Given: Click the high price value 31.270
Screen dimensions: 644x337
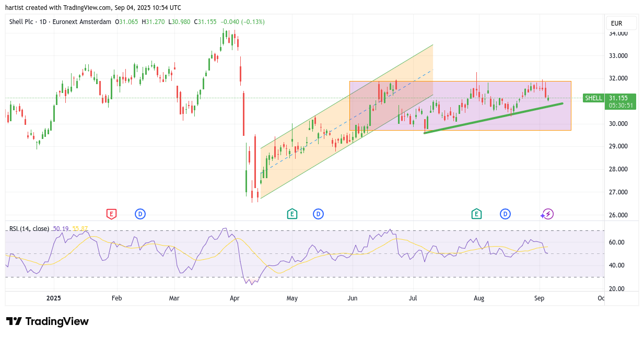Looking at the screenshot, I should tap(156, 22).
